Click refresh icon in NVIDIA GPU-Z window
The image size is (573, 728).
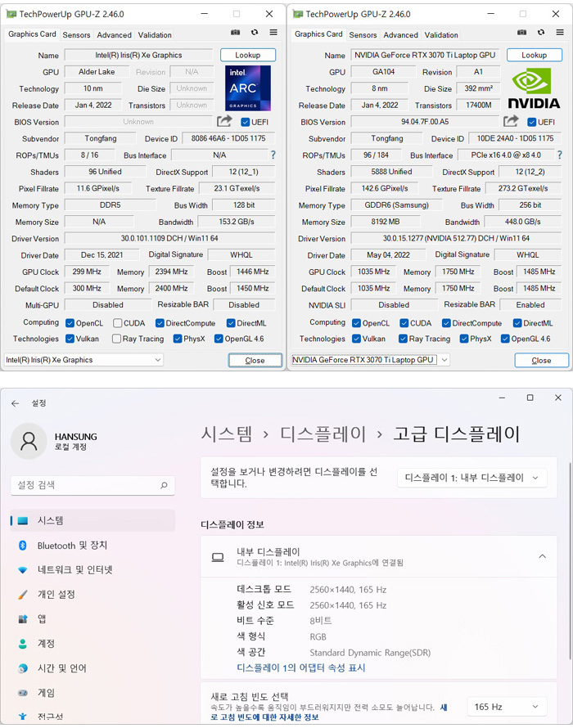[x=541, y=33]
